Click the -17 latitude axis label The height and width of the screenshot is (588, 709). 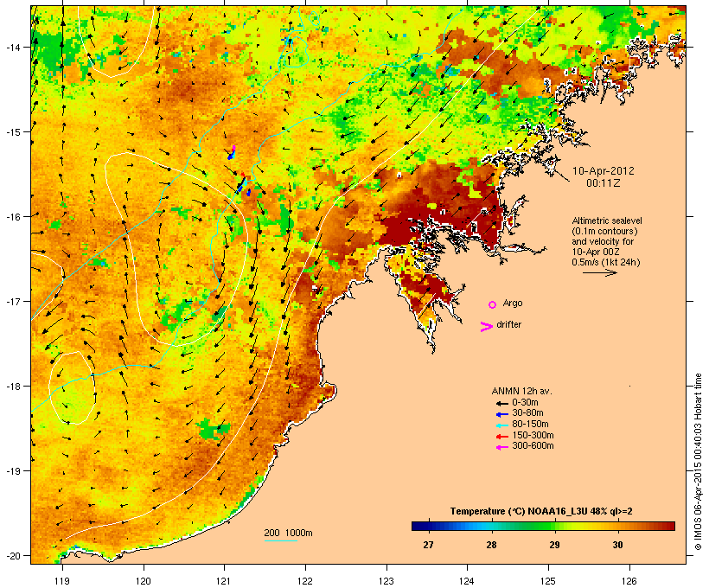[12, 301]
